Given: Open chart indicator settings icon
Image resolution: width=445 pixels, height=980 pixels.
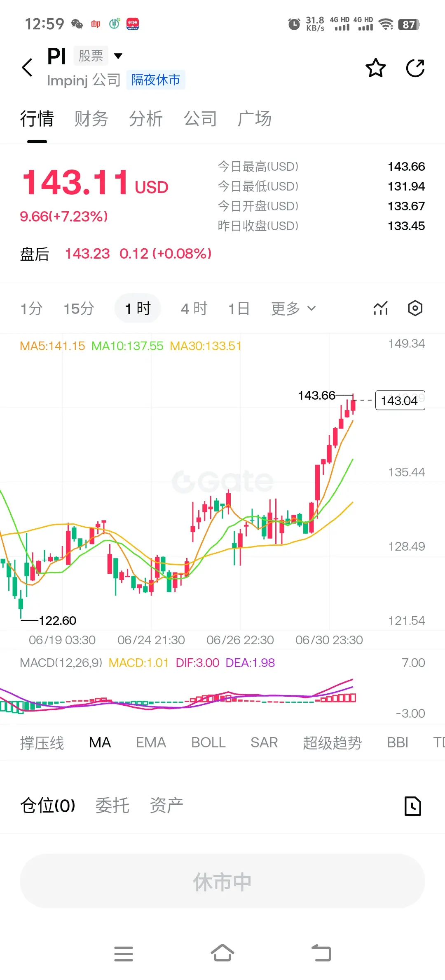Looking at the screenshot, I should point(381,308).
